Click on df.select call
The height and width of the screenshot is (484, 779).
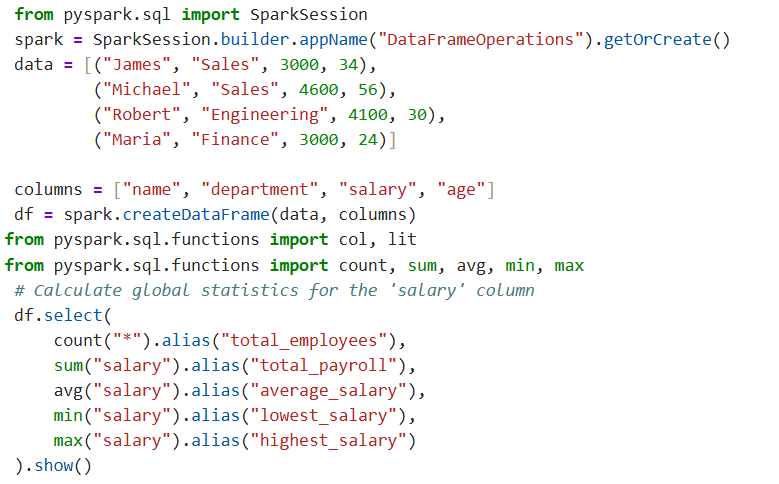63,315
